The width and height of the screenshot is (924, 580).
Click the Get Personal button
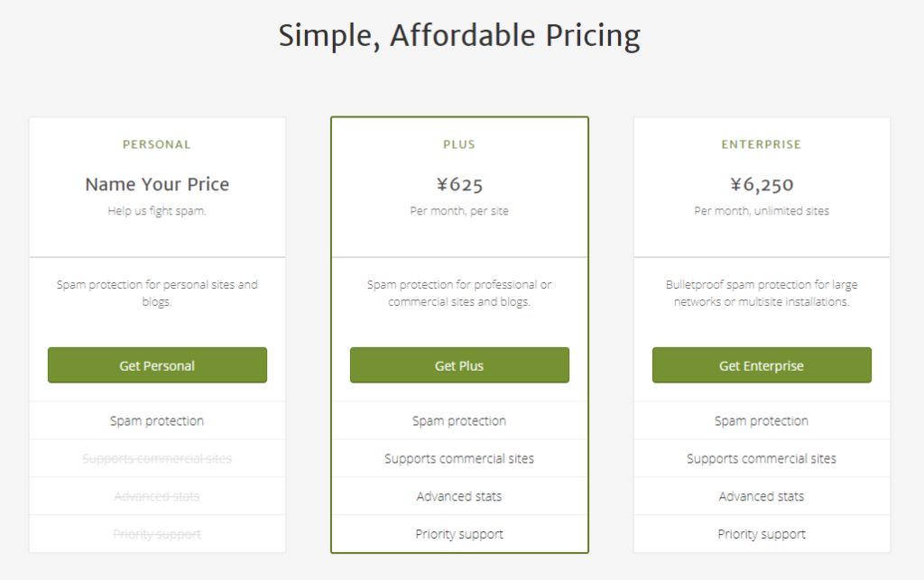(157, 365)
